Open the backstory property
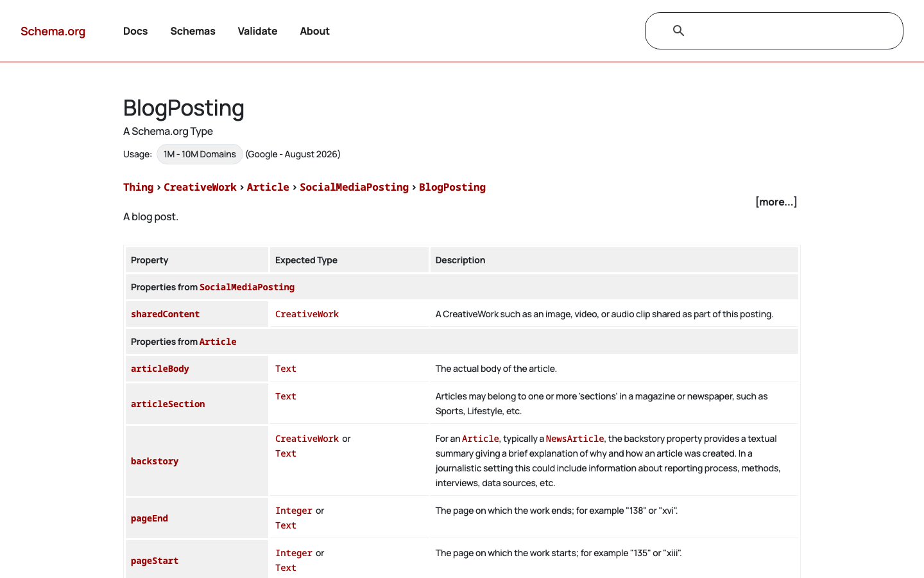Viewport: 924px width, 578px height. [155, 461]
